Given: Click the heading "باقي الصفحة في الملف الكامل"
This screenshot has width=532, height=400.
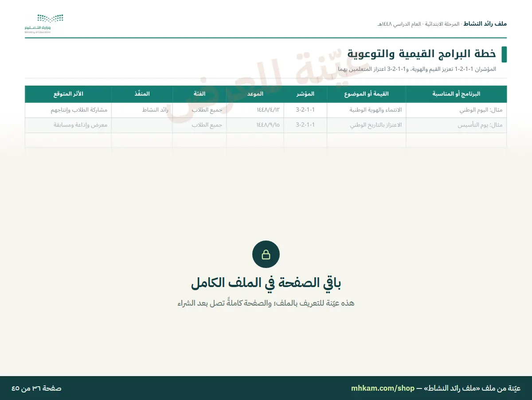Looking at the screenshot, I should coord(266,283).
